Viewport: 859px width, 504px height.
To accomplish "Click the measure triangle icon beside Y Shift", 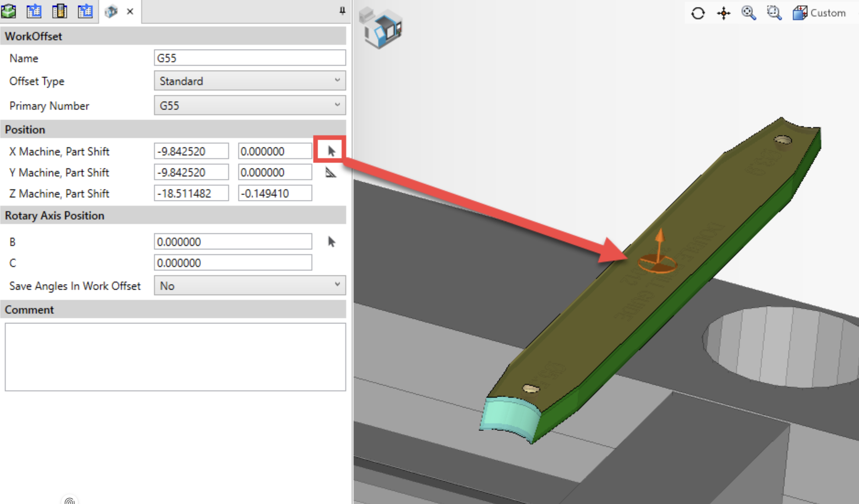I will 331,172.
